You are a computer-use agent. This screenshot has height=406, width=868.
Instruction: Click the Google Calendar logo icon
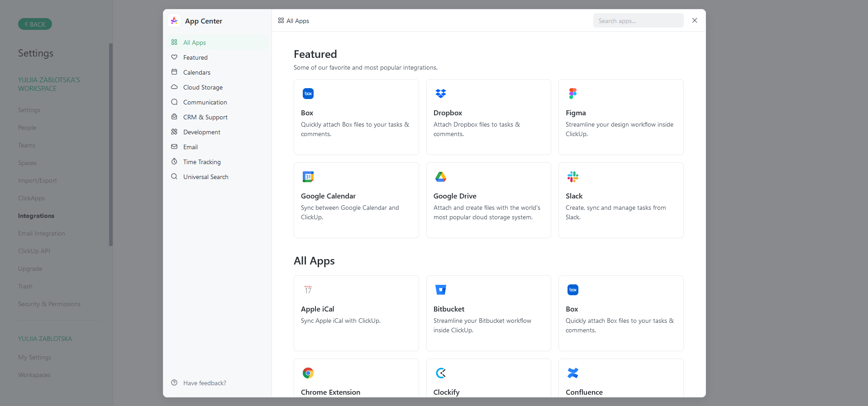click(308, 177)
